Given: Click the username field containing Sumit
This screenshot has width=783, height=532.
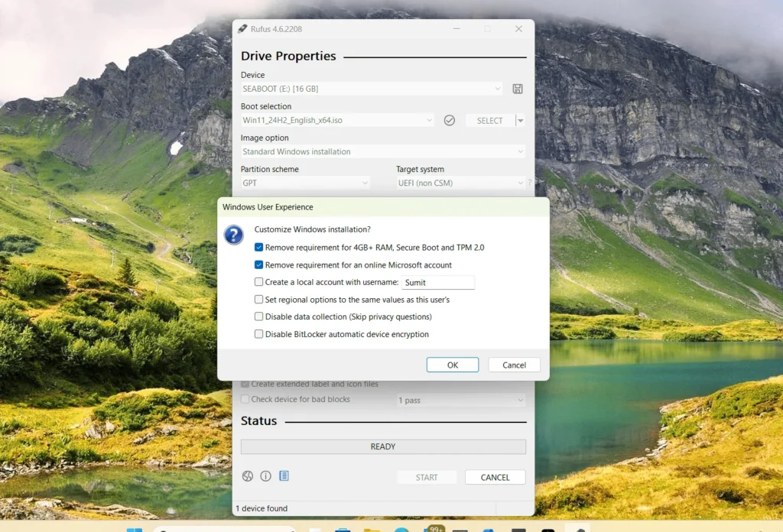Looking at the screenshot, I should [438, 283].
